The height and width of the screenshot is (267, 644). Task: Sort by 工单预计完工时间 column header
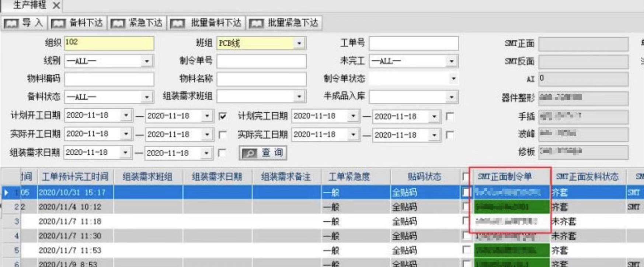point(75,177)
